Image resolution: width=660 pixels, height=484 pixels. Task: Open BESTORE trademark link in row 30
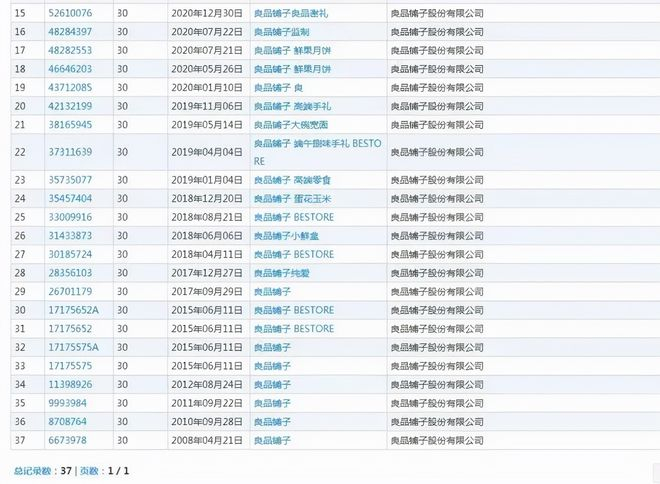pyautogui.click(x=294, y=310)
